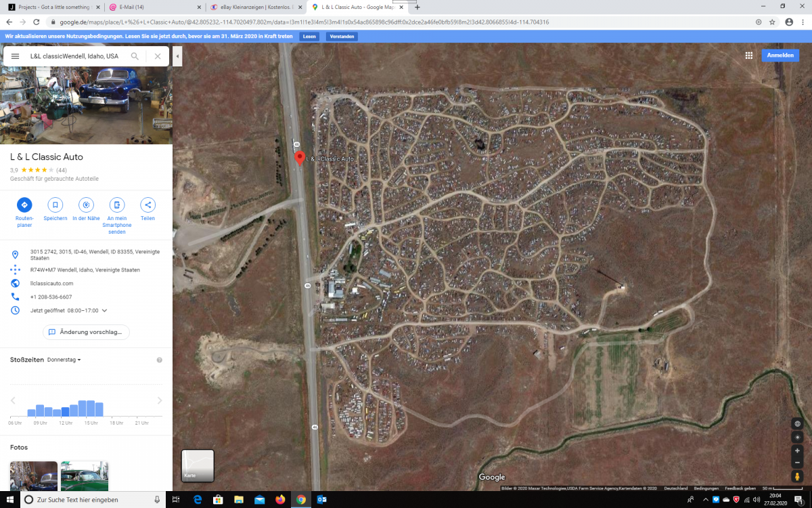Click the Routenplaner directions icon
This screenshot has width=812, height=508.
point(24,205)
